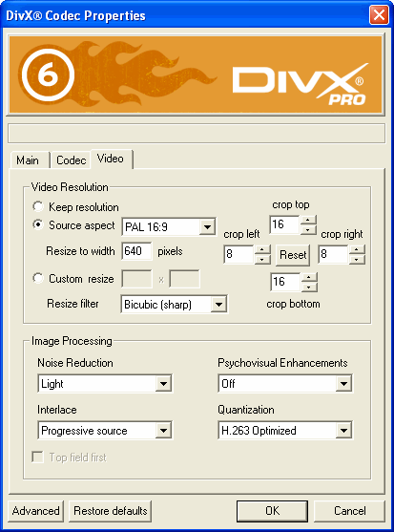Increase crop top with up arrow
The width and height of the screenshot is (394, 532).
(x=308, y=220)
